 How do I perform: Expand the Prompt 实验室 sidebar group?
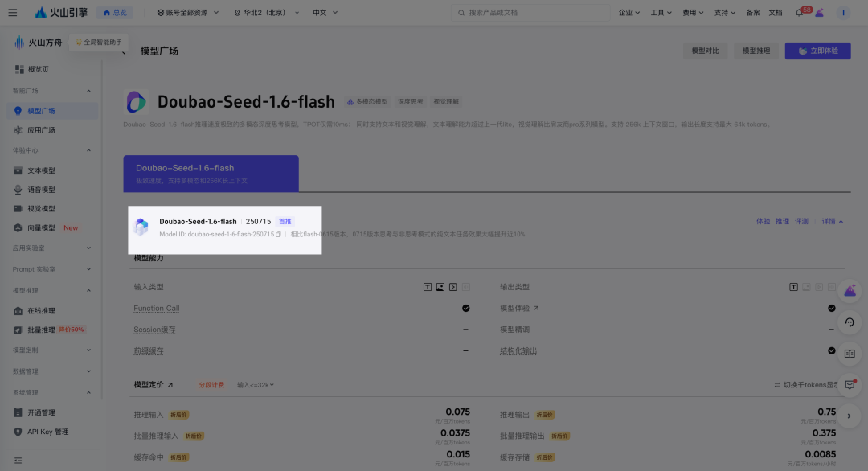pos(88,269)
